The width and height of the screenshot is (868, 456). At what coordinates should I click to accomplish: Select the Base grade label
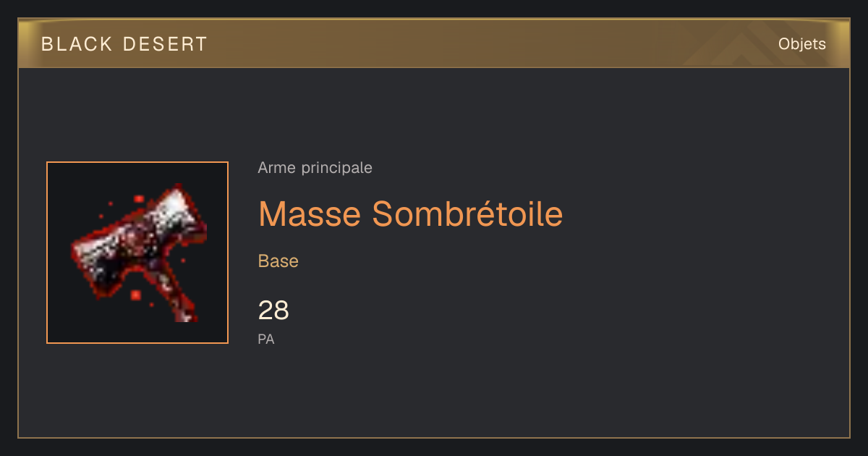pos(278,261)
